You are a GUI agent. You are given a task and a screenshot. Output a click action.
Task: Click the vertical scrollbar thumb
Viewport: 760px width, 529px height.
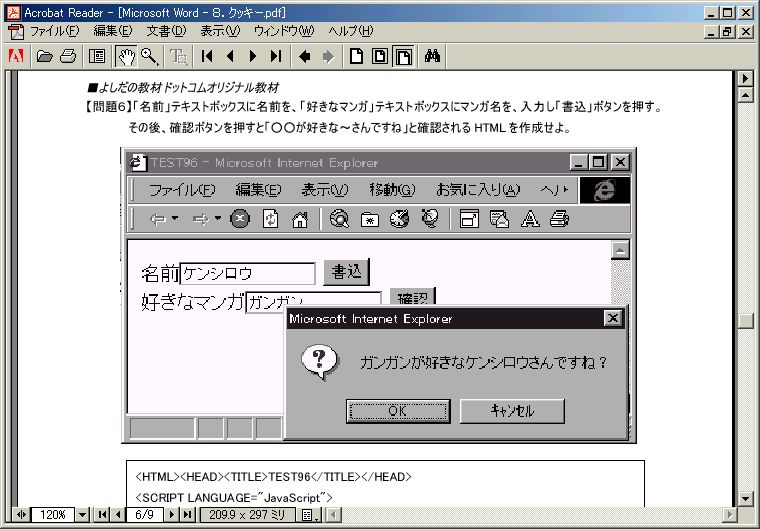745,321
